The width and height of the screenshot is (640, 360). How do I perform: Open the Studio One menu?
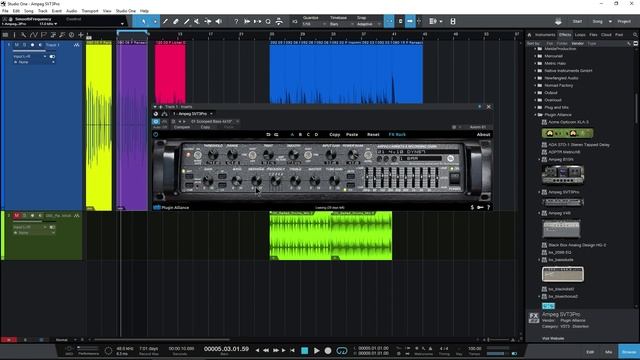(126, 11)
